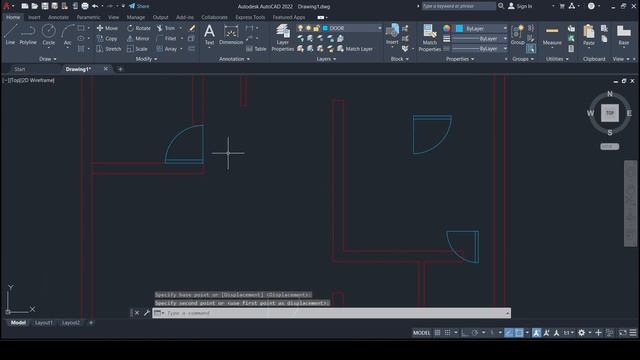
Task: Switch to the Start file tab
Action: [x=20, y=69]
